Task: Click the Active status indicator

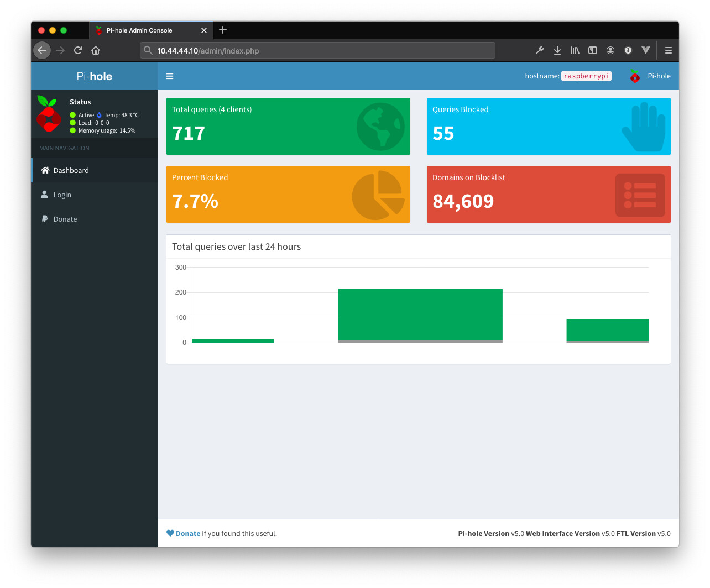Action: coord(82,115)
